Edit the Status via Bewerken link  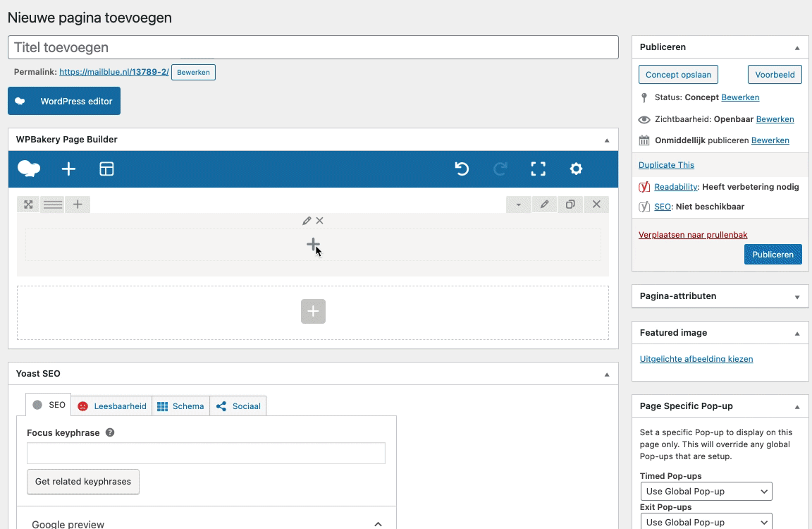[x=740, y=97]
